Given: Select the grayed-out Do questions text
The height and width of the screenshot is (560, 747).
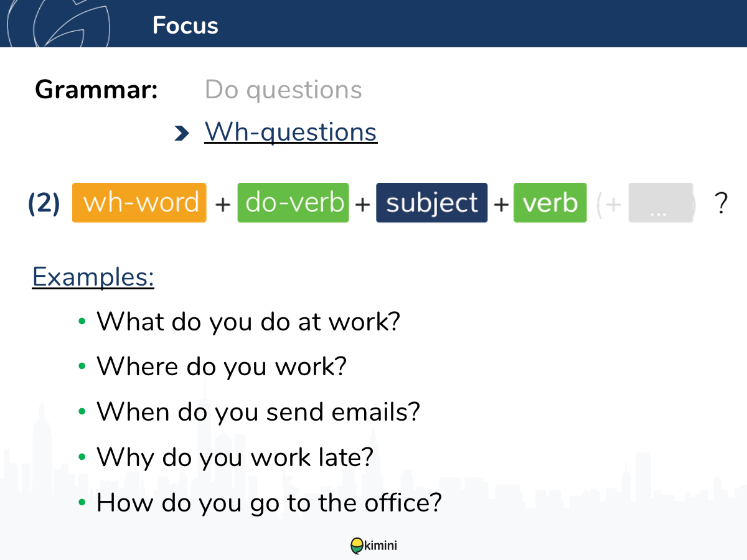Looking at the screenshot, I should [283, 90].
